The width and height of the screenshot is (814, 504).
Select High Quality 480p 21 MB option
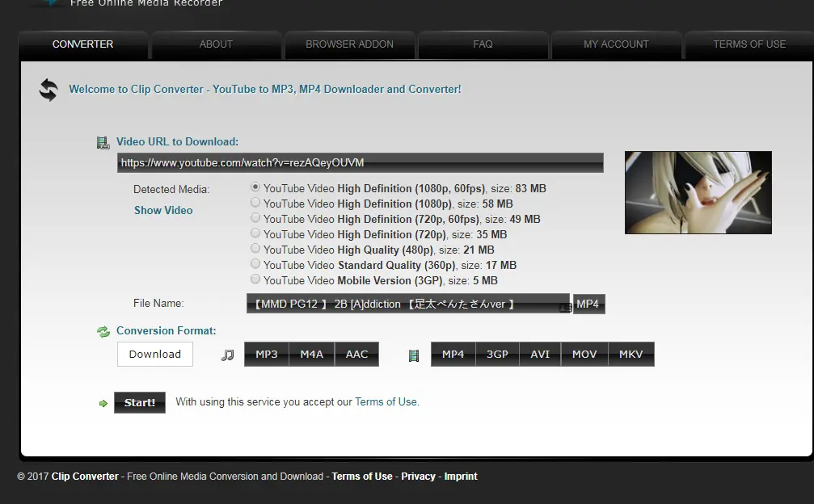pyautogui.click(x=255, y=249)
